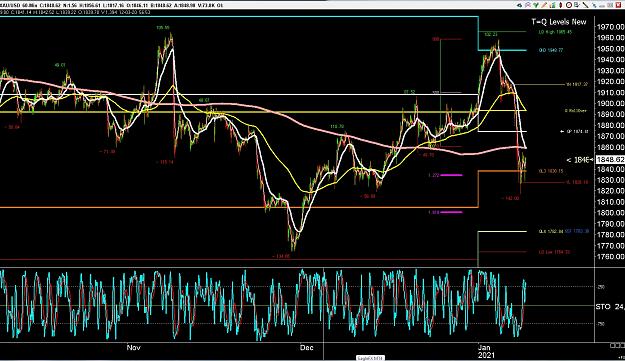Click the red candlestick toolbar icon
625x361 pixels.
[560, 5]
